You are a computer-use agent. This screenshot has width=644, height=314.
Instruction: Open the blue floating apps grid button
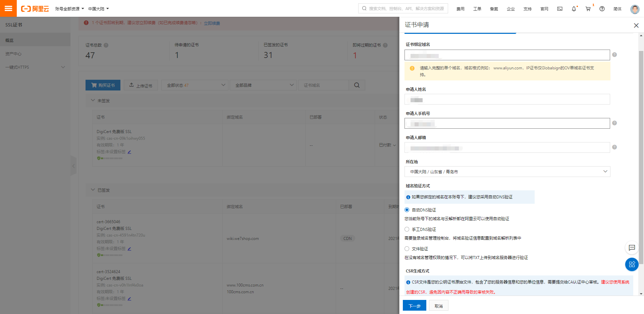632,264
